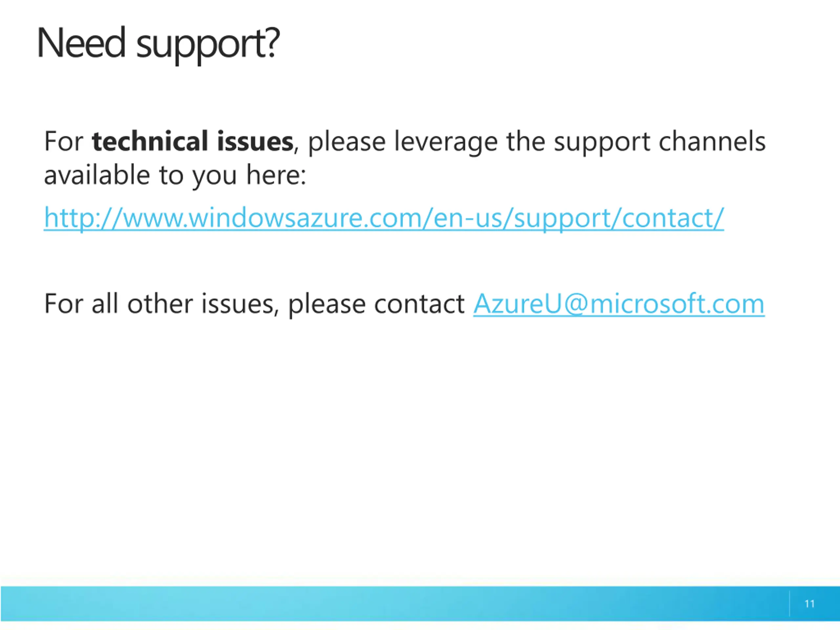840x630 pixels.
Task: Click "contact/" at the end of the URL
Action: point(673,218)
